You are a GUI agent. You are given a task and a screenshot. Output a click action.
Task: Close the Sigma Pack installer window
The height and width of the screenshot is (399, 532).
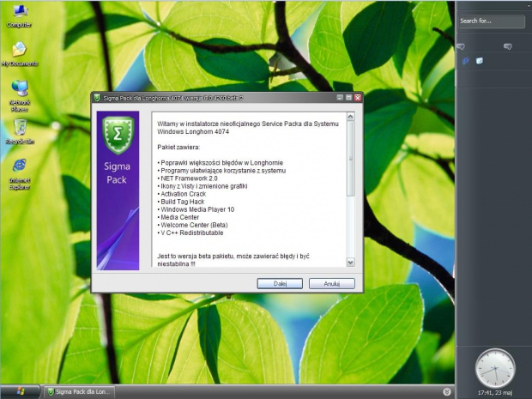358,98
